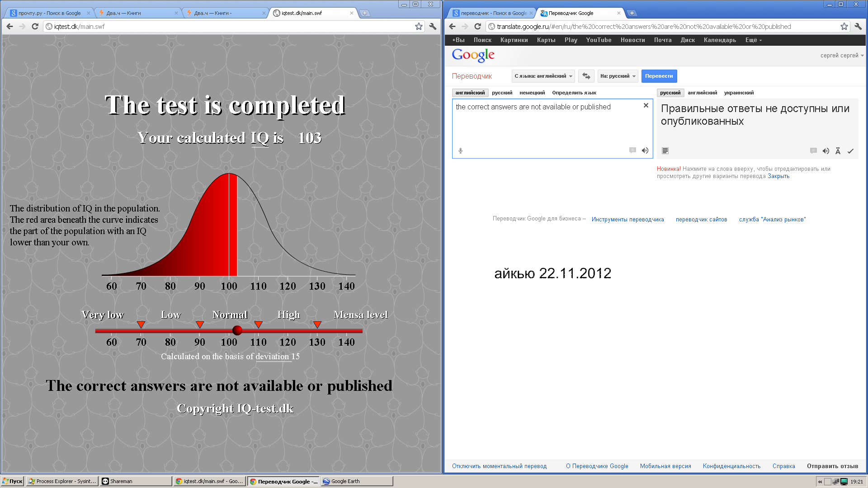Click Отключить моментальный перевод link
This screenshot has height=488, width=868.
[499, 466]
